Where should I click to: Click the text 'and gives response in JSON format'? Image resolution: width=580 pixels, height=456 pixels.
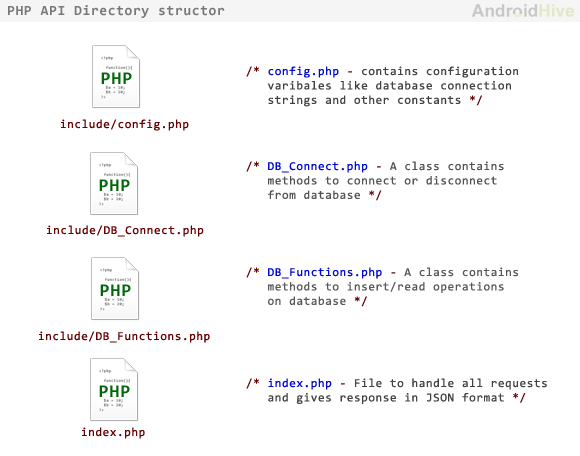(386, 398)
